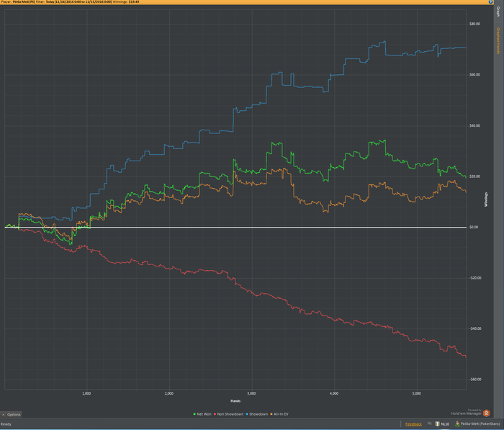Click the 3,000 hands axis tick label
Screen dimensions: 504x430
tap(252, 393)
